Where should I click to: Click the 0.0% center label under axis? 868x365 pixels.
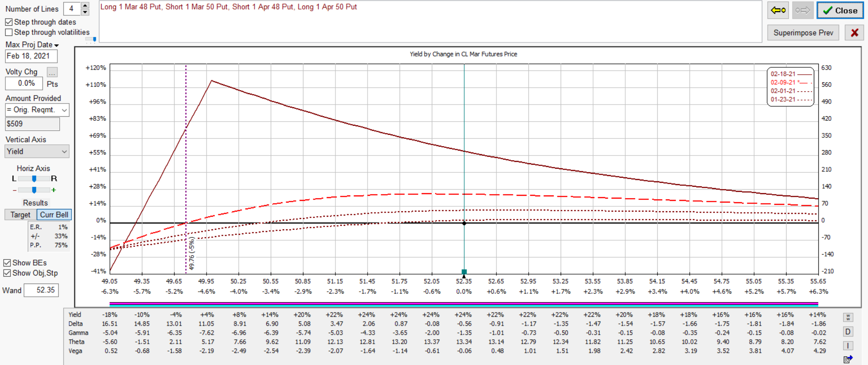tap(464, 292)
